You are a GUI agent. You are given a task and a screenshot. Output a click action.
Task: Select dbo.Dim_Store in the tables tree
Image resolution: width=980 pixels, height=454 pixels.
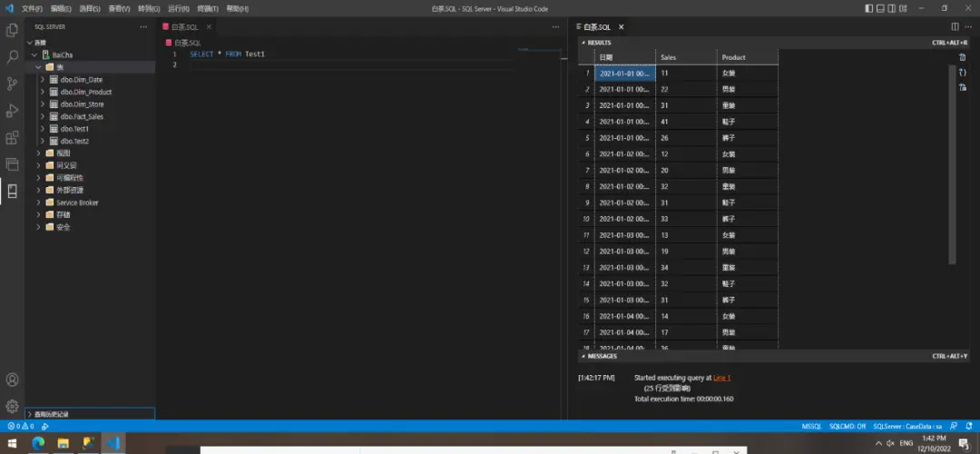click(x=82, y=104)
